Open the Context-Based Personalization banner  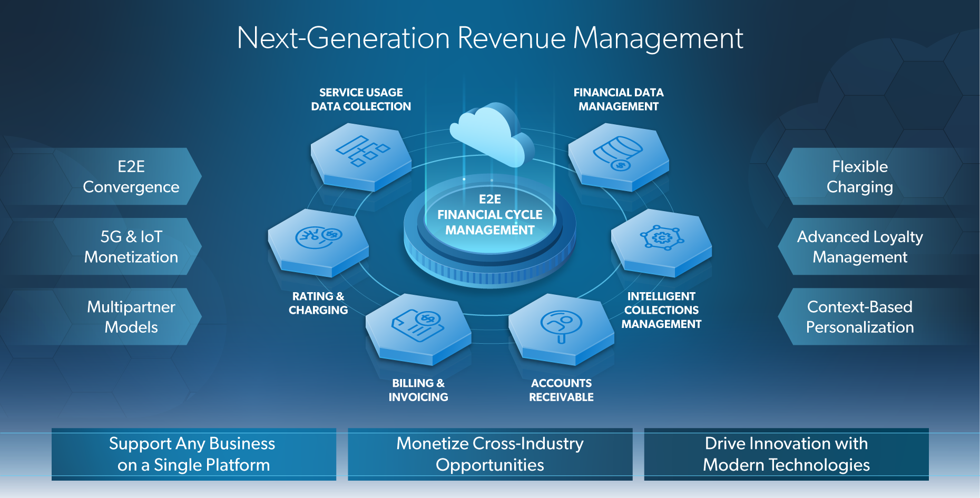(860, 317)
